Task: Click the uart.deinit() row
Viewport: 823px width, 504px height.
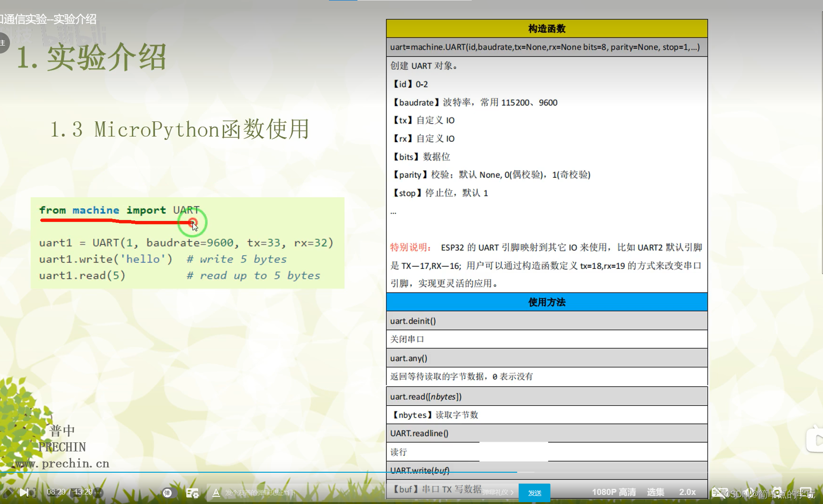Action: [547, 321]
